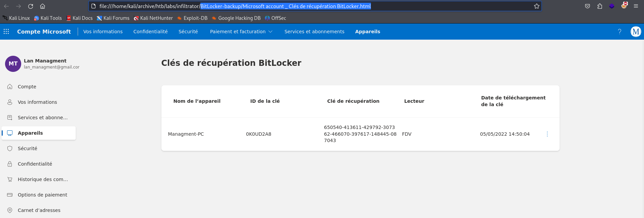Expand Paiement et facturation dropdown
Viewport: 644px width, 218px height.
(x=241, y=32)
